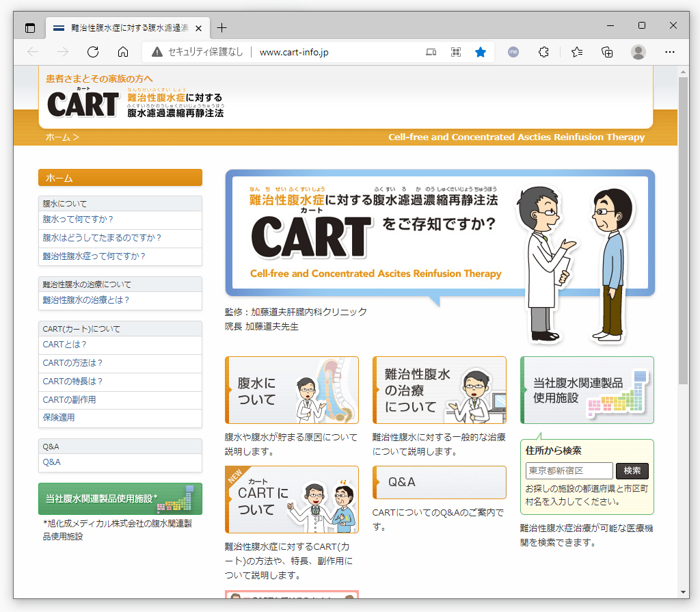Click the blue favorites star icon
This screenshot has height=612, width=700.
(481, 52)
